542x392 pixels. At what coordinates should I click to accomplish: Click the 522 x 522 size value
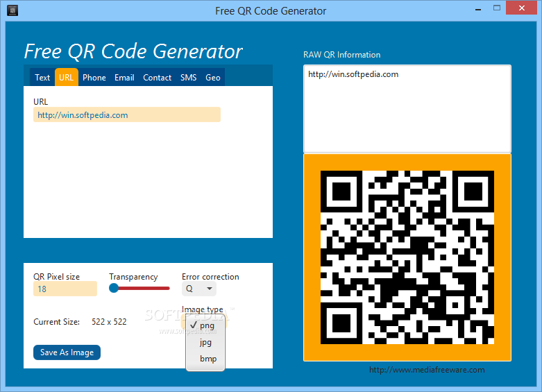click(109, 322)
